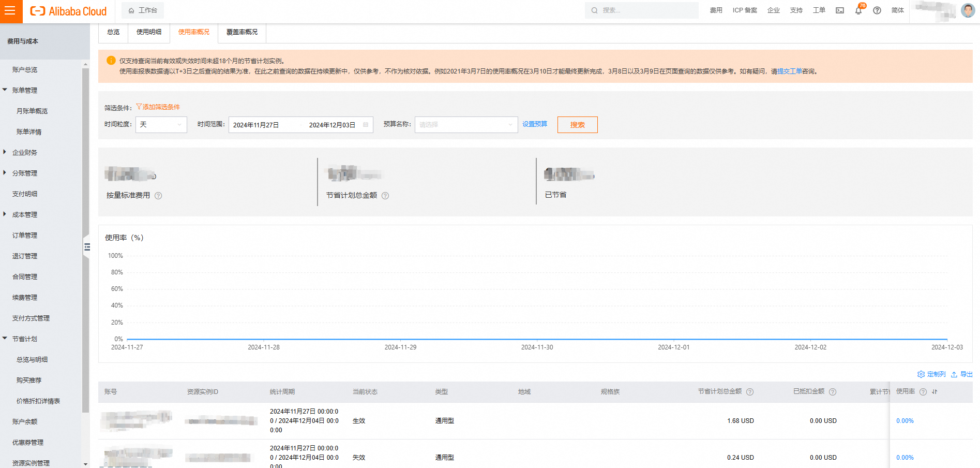Open the 时间粒度 dropdown
Viewport: 980px width, 468px height.
161,125
